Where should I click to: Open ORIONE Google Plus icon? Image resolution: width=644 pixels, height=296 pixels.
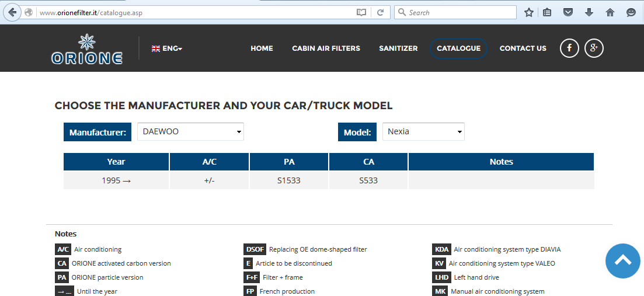pos(594,48)
